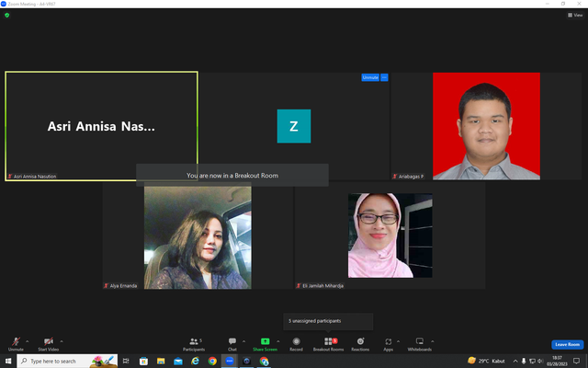Launch Internet Explorer from the taskbar

[x=196, y=361]
